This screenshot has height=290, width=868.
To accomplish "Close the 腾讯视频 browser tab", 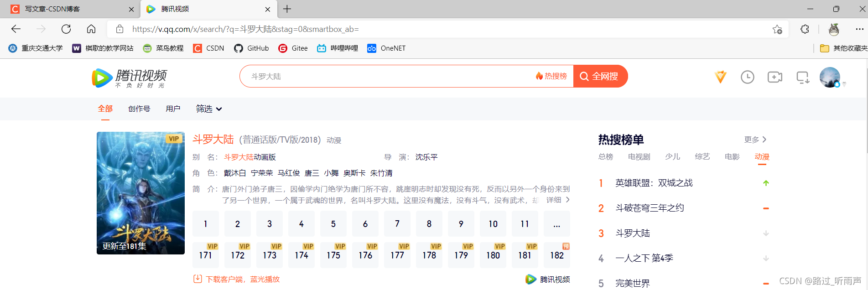I will (268, 9).
